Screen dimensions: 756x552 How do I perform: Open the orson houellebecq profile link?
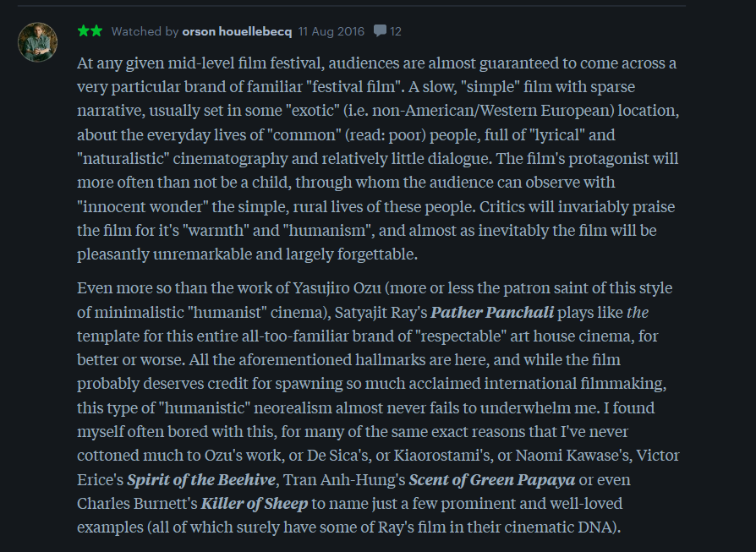pyautogui.click(x=237, y=31)
